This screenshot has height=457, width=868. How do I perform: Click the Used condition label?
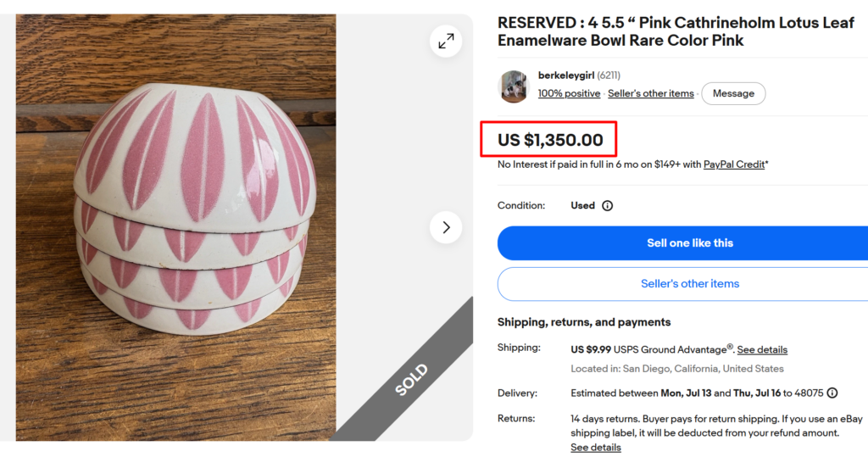coord(582,205)
